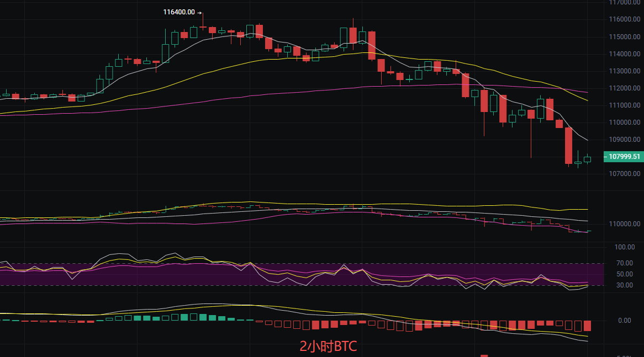Viewport: 644px width, 357px height.
Task: Click the 116400.00 high price annotation
Action: pos(178,12)
